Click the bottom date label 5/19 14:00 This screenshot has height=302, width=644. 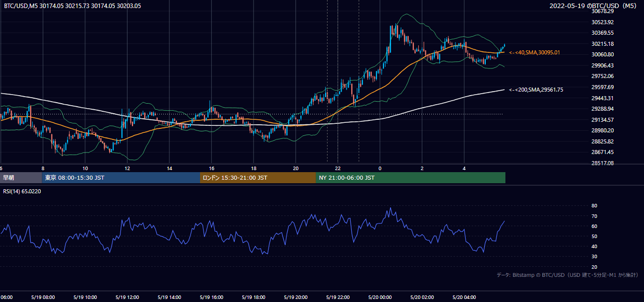(169, 297)
